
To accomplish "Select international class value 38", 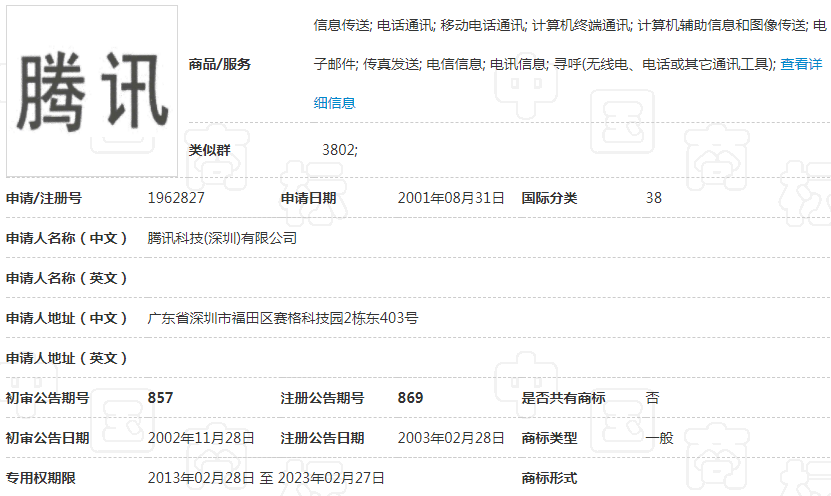I will [x=654, y=198].
